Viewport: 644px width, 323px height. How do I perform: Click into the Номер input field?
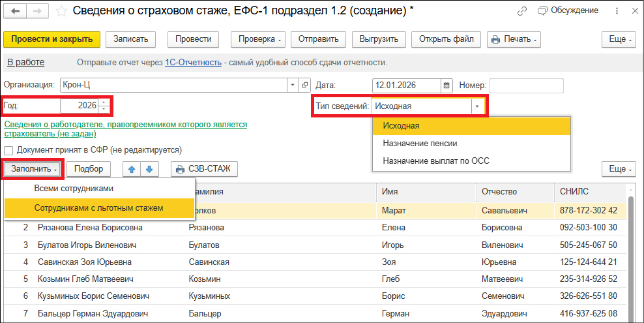pos(526,85)
